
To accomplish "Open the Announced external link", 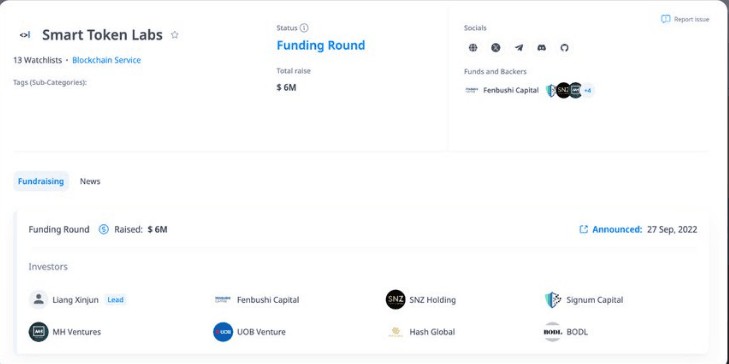I will click(x=611, y=229).
